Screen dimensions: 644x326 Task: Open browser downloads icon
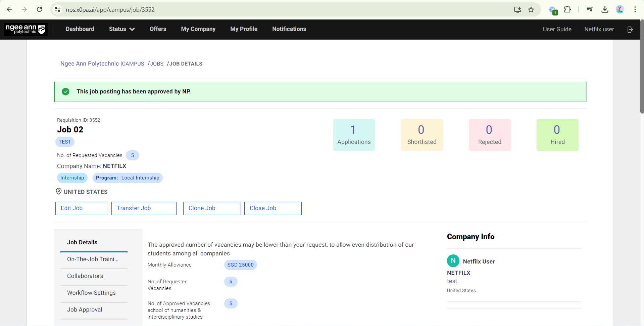[x=605, y=10]
